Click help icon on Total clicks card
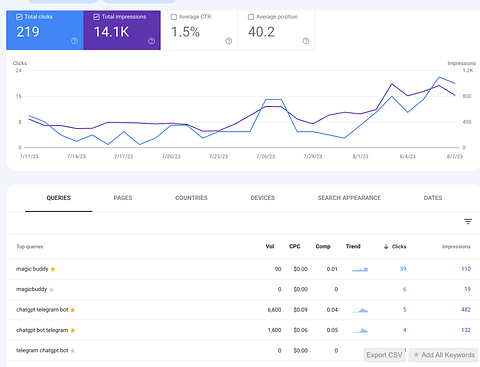 point(74,41)
